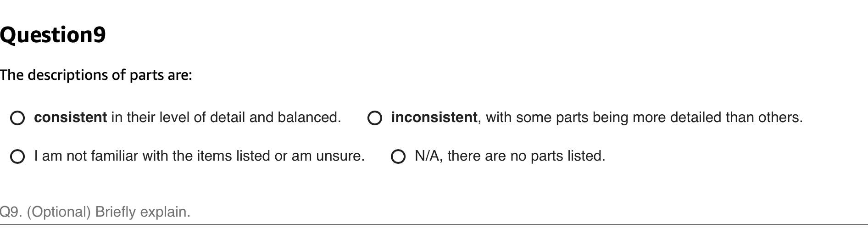Select the "inconsistent" radio button
Viewport: 868px width, 246px height.
(374, 118)
